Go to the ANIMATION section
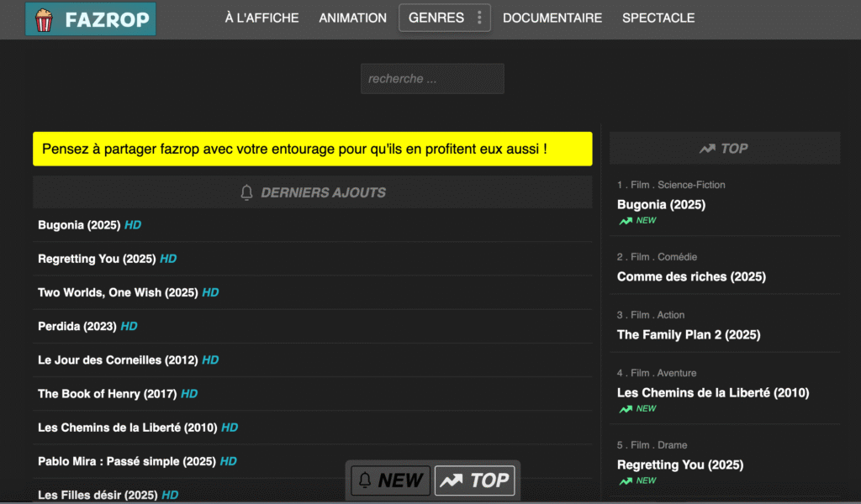This screenshot has height=504, width=861. [352, 18]
